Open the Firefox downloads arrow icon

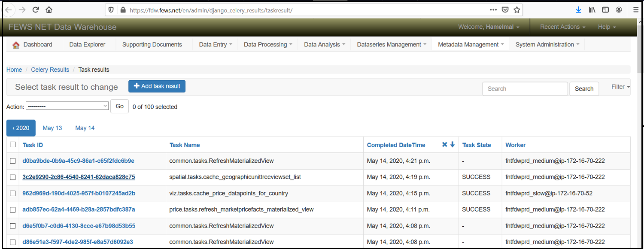click(578, 9)
